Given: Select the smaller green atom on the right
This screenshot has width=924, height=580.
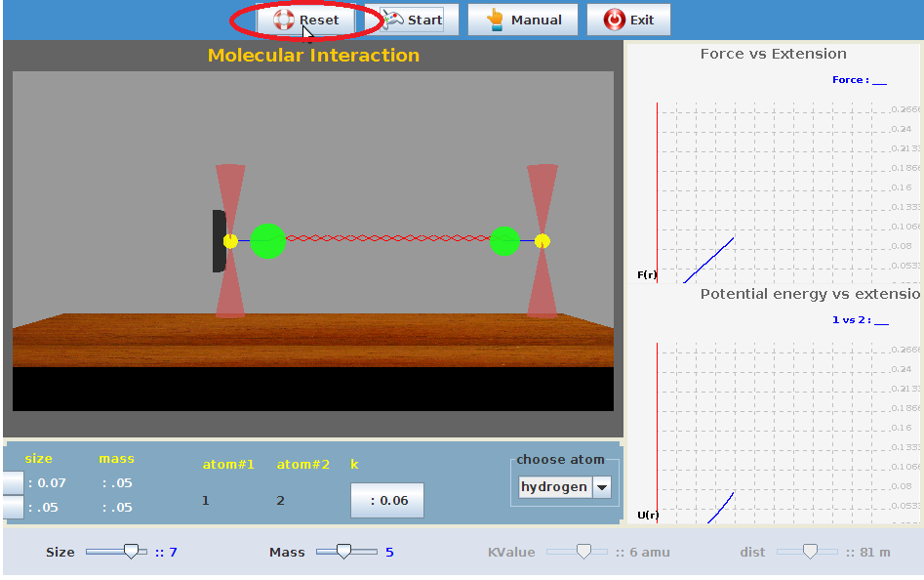Looking at the screenshot, I should point(504,241).
